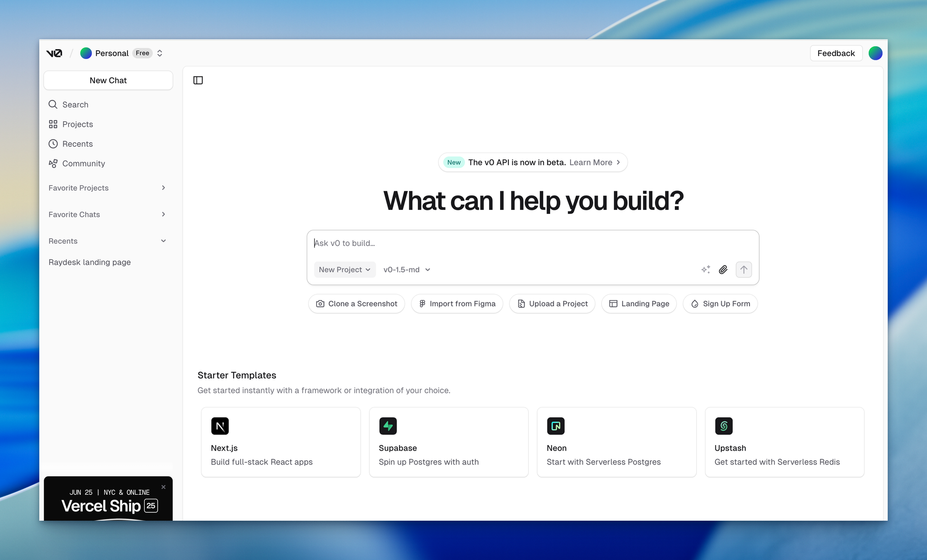Go to Community in the sidebar
Viewport: 927px width, 560px height.
click(x=83, y=164)
